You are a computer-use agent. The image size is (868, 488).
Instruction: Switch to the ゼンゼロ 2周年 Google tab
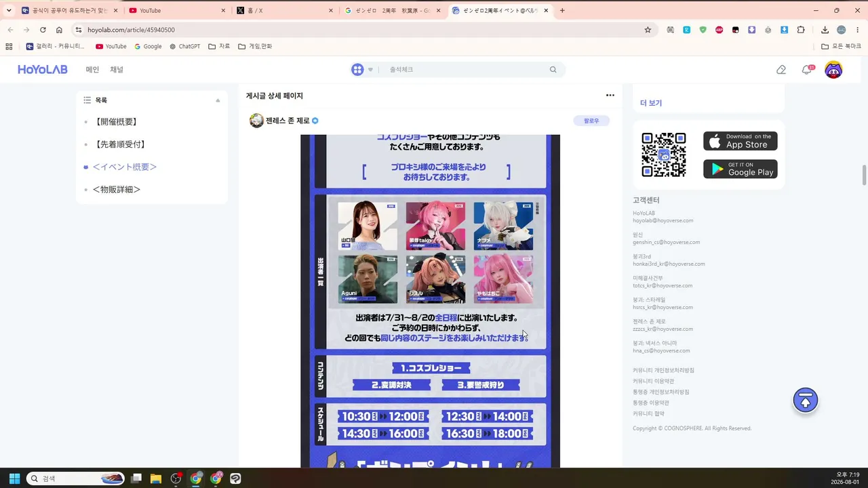coord(393,11)
